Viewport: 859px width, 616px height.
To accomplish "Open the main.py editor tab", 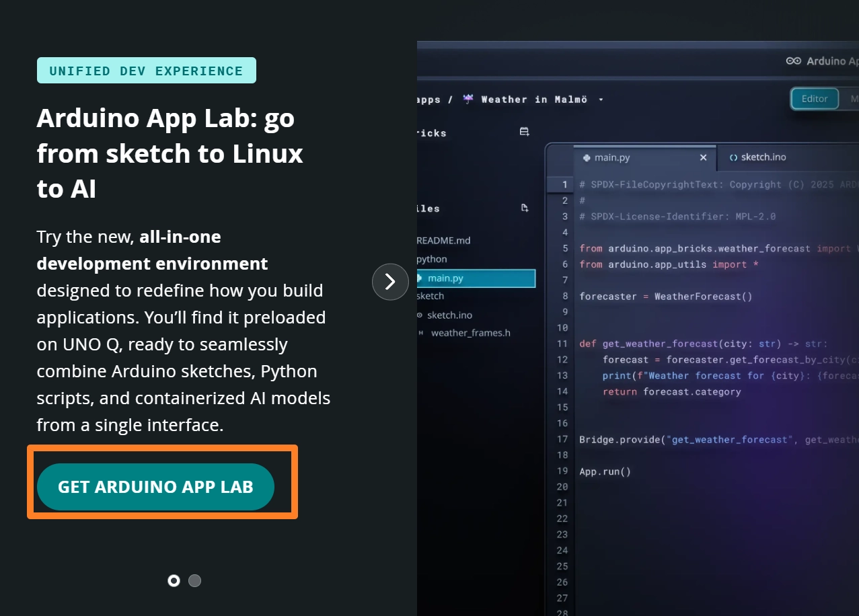I will (644, 157).
